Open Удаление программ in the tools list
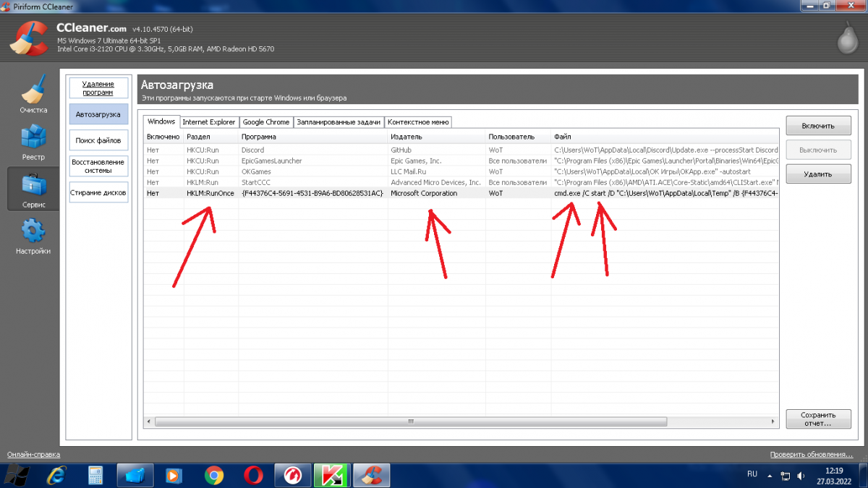This screenshot has height=488, width=868. (x=97, y=88)
